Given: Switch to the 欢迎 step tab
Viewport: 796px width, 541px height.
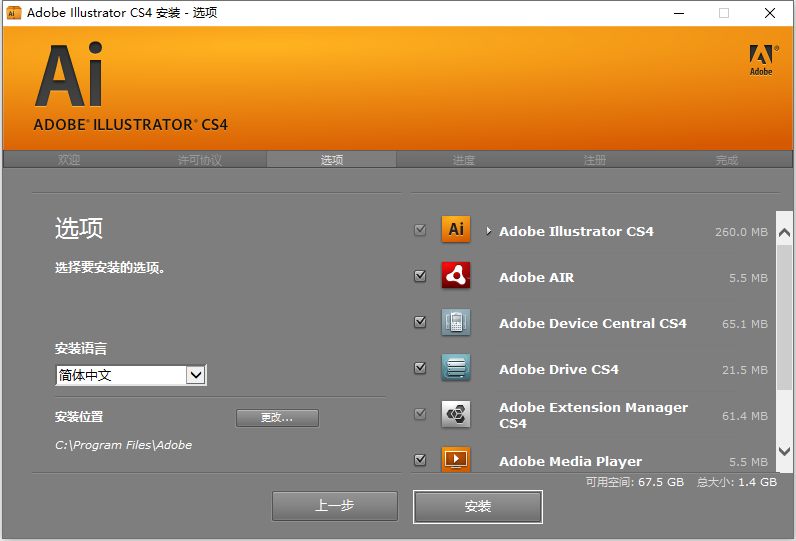Looking at the screenshot, I should [69, 160].
